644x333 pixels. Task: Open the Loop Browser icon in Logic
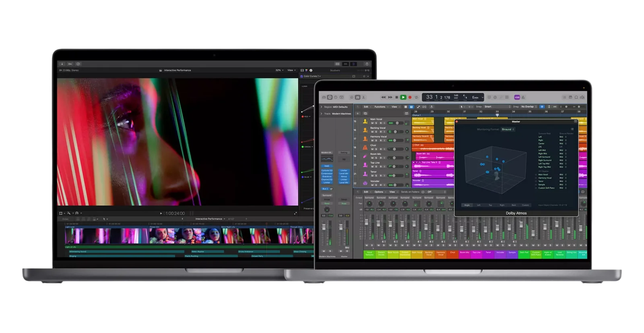click(576, 97)
